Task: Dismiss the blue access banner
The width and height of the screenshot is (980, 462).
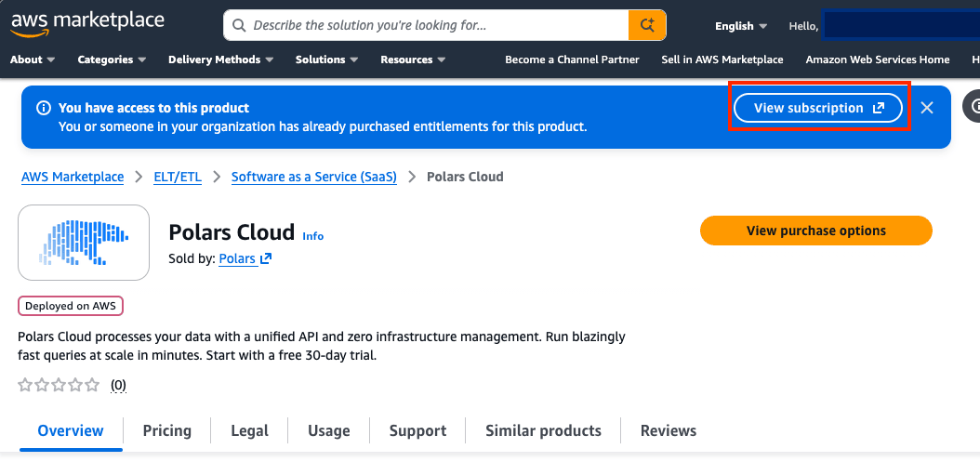Action: (x=927, y=108)
